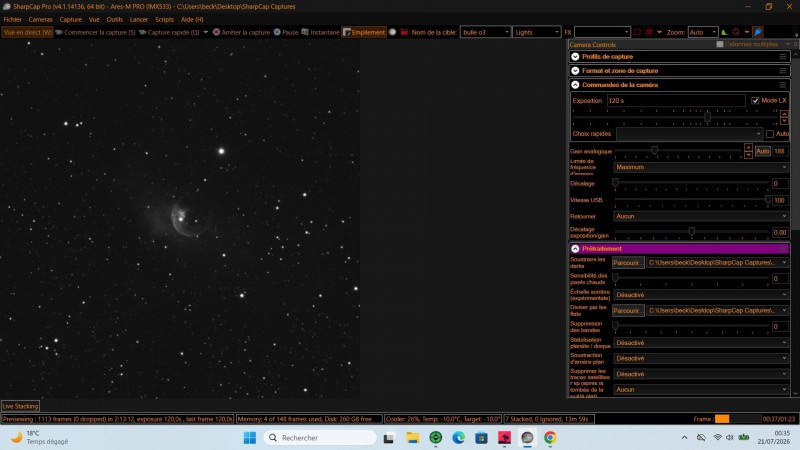The image size is (800, 450).
Task: Open the Profils de capture hamburger menu icon
Action: 783,57
